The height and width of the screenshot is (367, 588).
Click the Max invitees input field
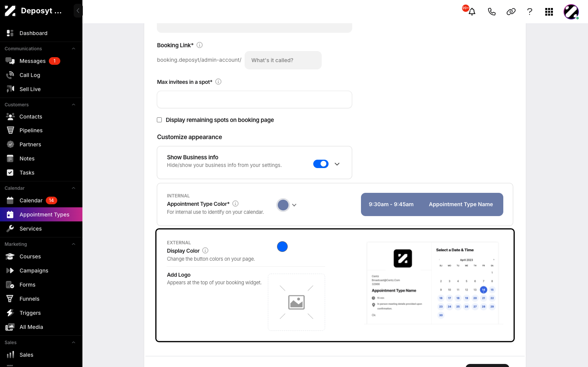coord(255,99)
